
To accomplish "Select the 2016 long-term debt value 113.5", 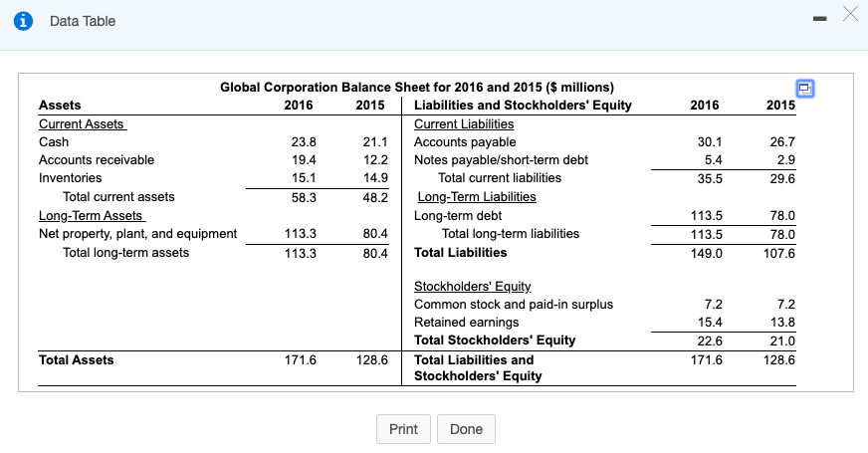I will click(707, 215).
